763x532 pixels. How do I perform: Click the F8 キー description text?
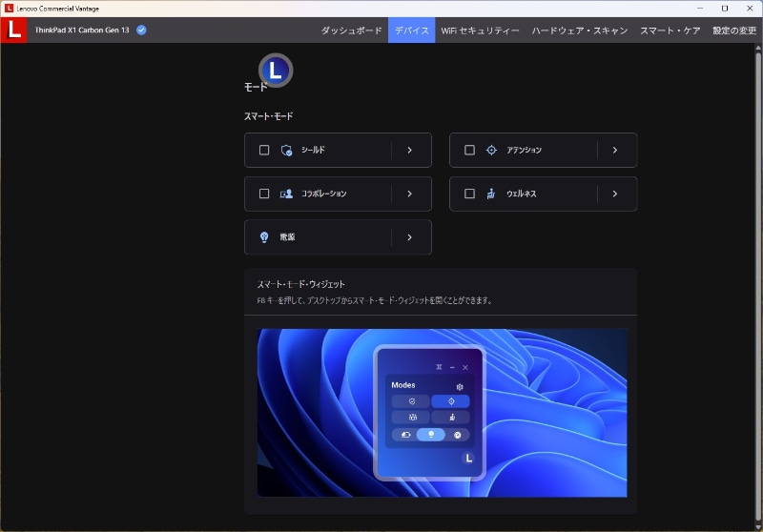point(375,300)
